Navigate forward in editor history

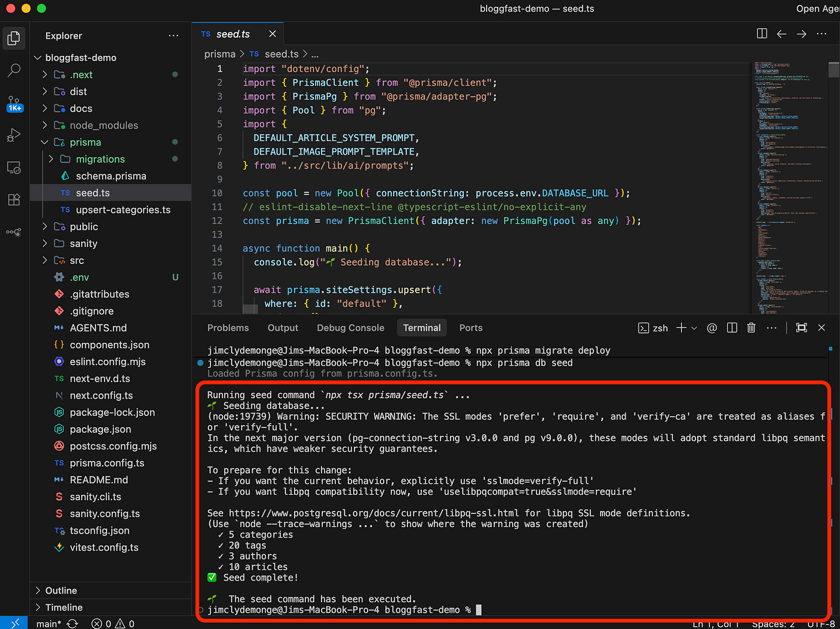point(802,34)
